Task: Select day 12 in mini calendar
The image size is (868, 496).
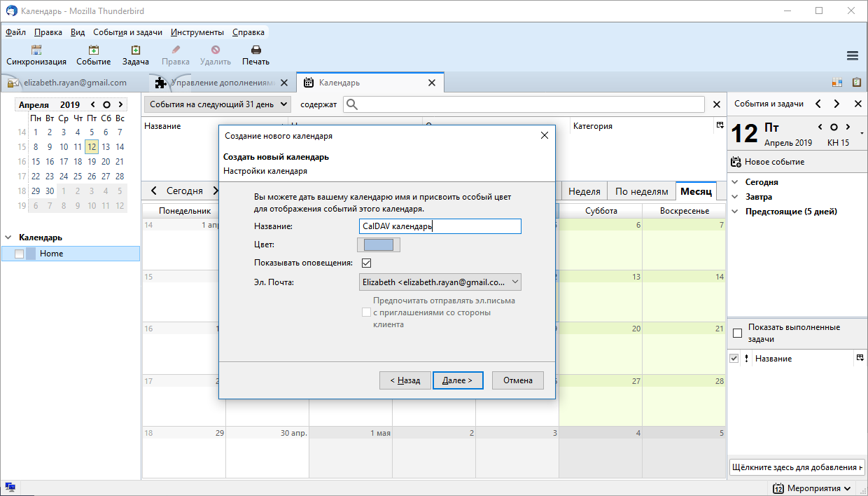Action: 92,147
